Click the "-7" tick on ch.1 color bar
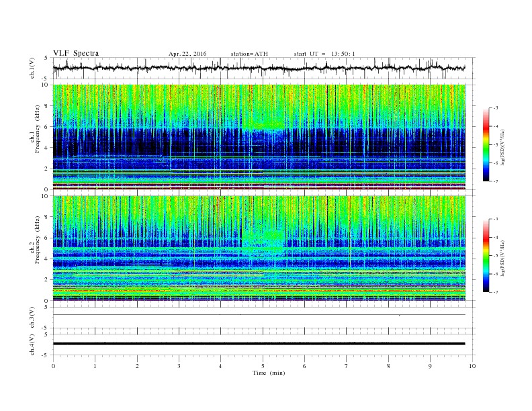The width and height of the screenshot is (532, 411). click(x=496, y=181)
